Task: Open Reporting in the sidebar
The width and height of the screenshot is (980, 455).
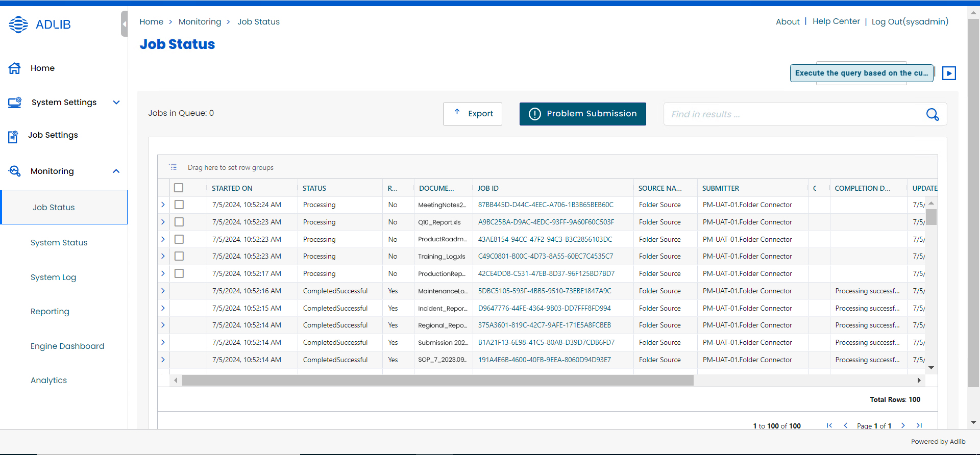Action: click(50, 312)
